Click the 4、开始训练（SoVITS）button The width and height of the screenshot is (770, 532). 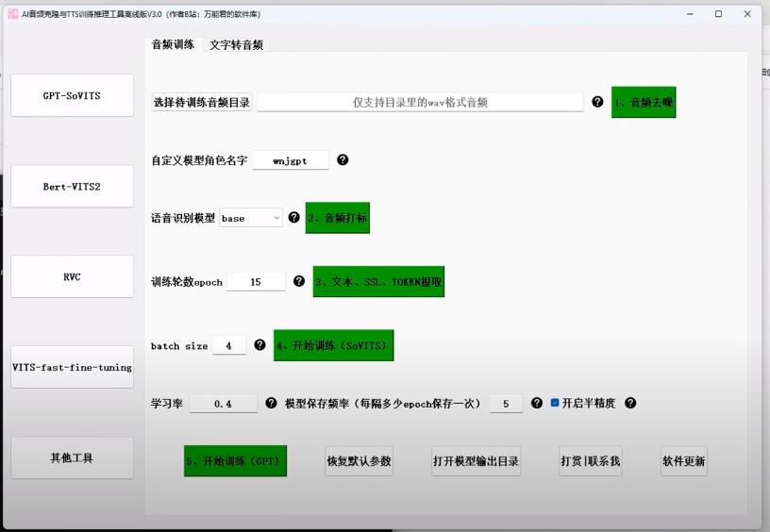pyautogui.click(x=333, y=345)
